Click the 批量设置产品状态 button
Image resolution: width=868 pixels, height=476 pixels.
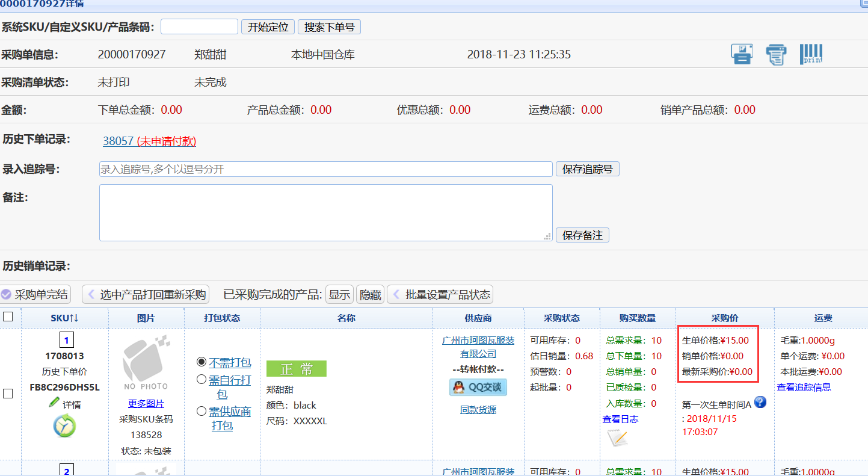(440, 295)
